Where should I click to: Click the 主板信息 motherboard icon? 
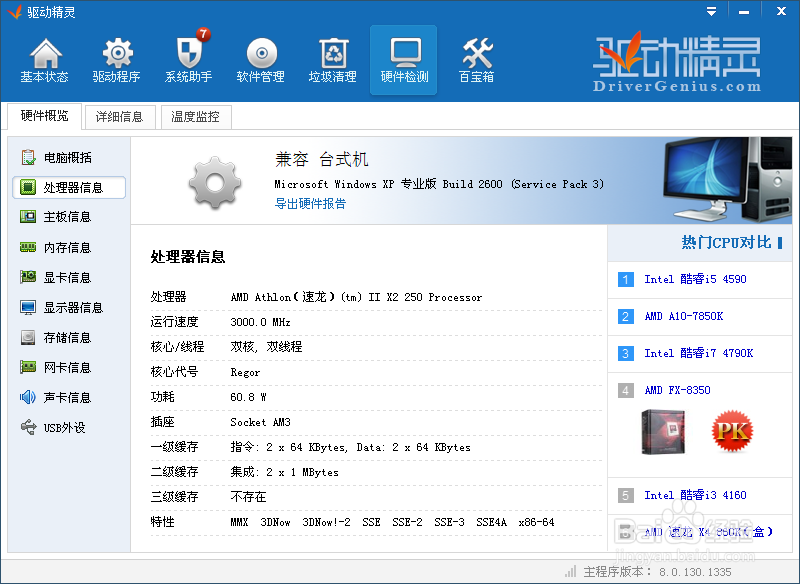pyautogui.click(x=28, y=217)
